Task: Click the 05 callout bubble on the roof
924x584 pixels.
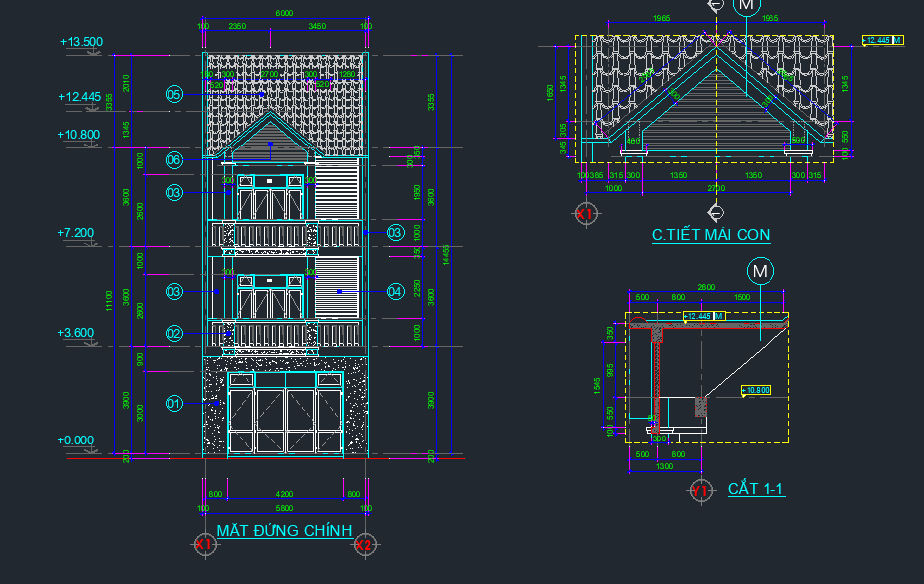Action: (x=174, y=94)
